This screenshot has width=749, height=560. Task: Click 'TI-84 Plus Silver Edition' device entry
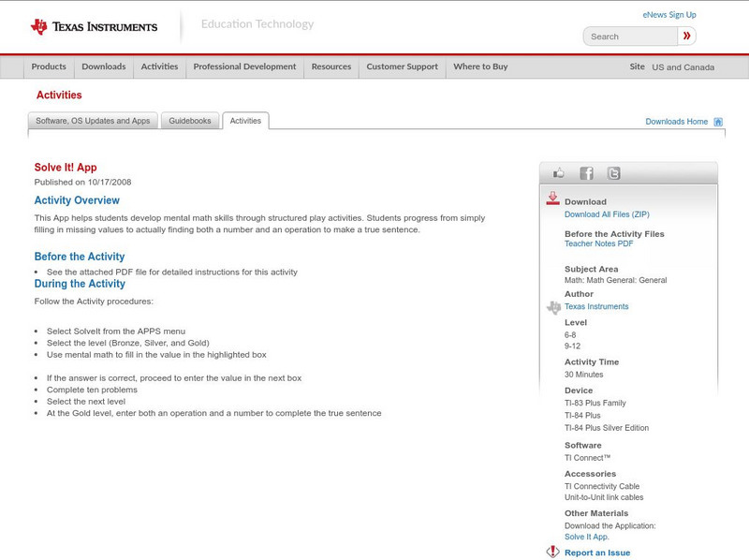pyautogui.click(x=606, y=428)
